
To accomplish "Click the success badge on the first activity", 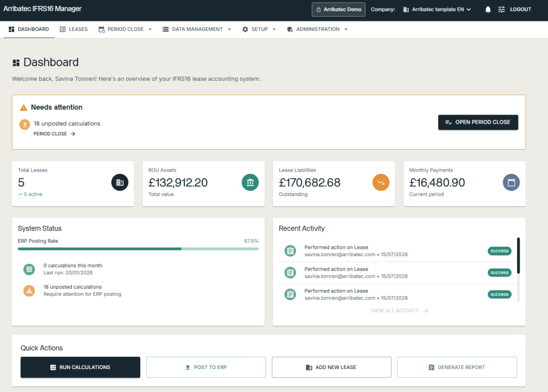I will click(499, 251).
